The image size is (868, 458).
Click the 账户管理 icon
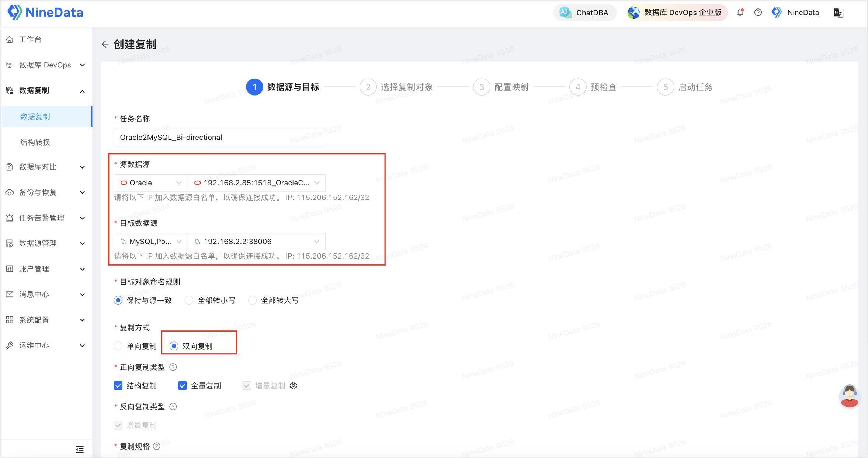[10, 269]
